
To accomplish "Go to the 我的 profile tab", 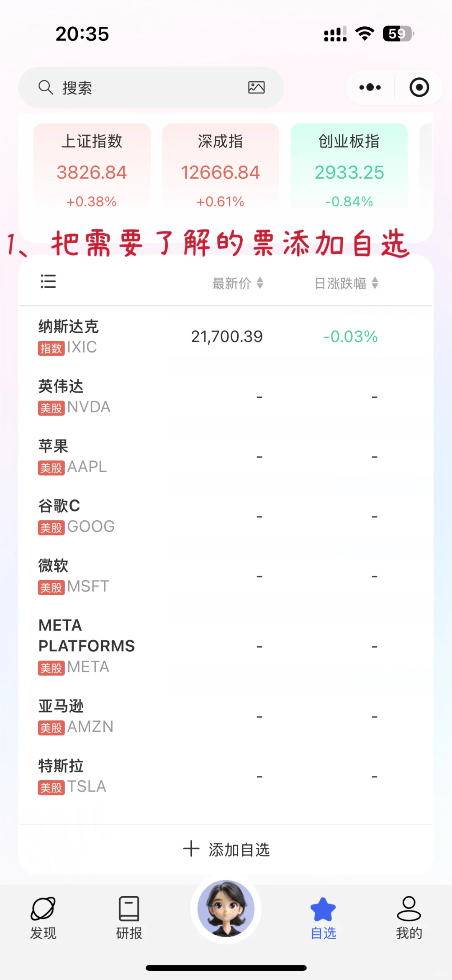I will coord(409,918).
